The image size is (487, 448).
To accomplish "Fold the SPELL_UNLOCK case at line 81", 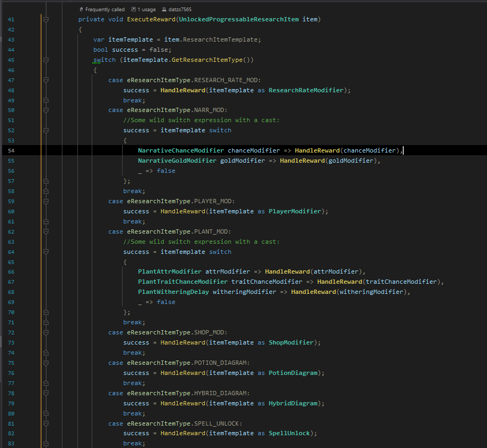I will (46, 423).
